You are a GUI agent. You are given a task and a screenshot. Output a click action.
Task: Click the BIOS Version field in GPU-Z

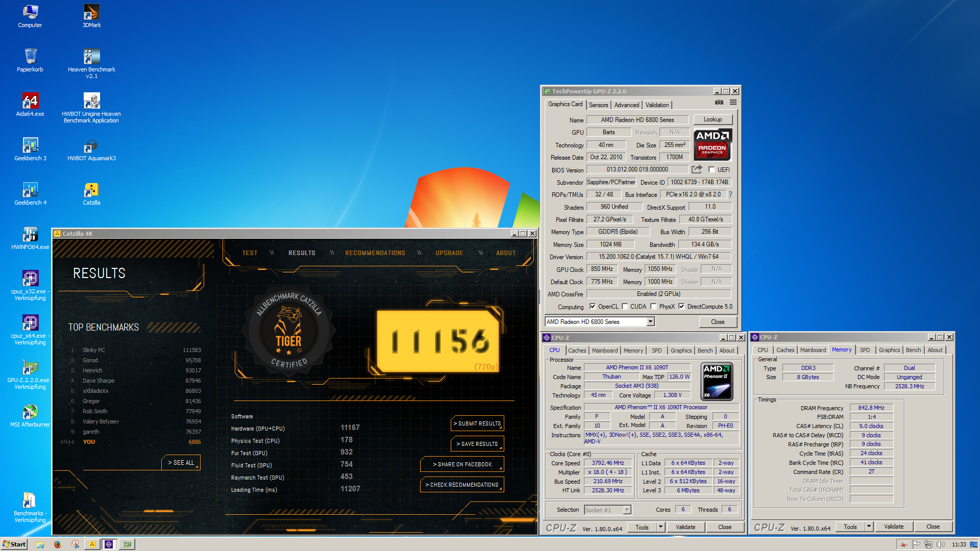point(637,169)
